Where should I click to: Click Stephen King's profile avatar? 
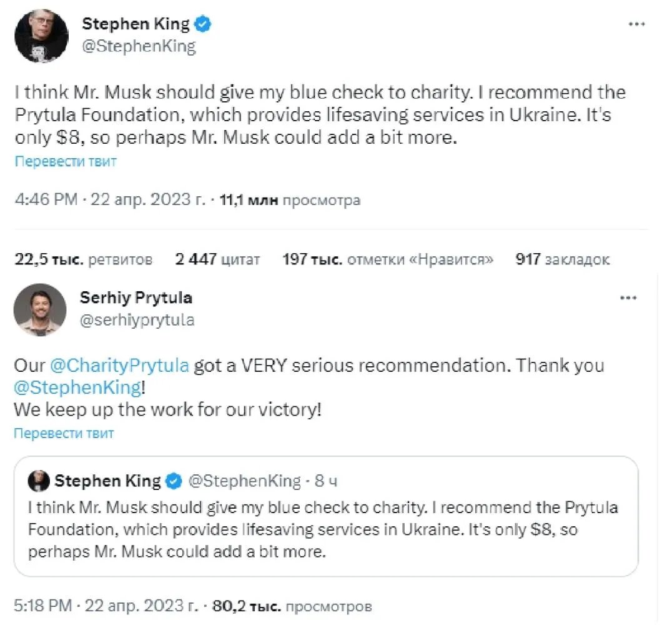point(41,36)
